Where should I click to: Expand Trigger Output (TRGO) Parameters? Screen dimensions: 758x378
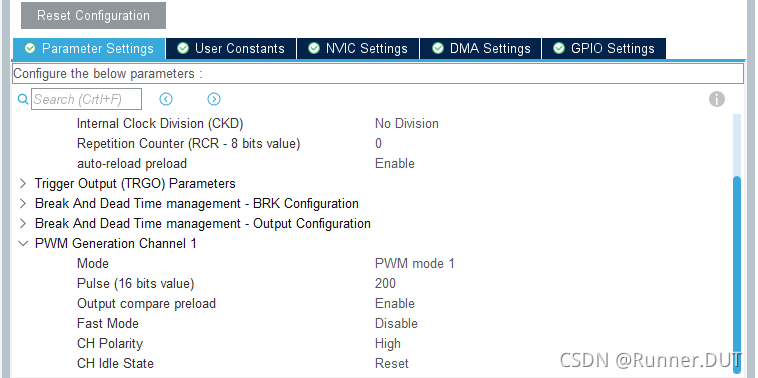[23, 184]
